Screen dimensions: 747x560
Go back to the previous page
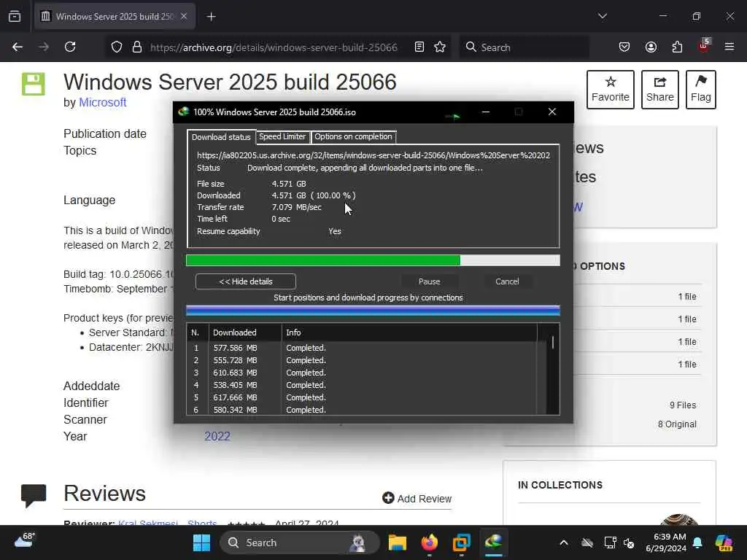(x=18, y=47)
